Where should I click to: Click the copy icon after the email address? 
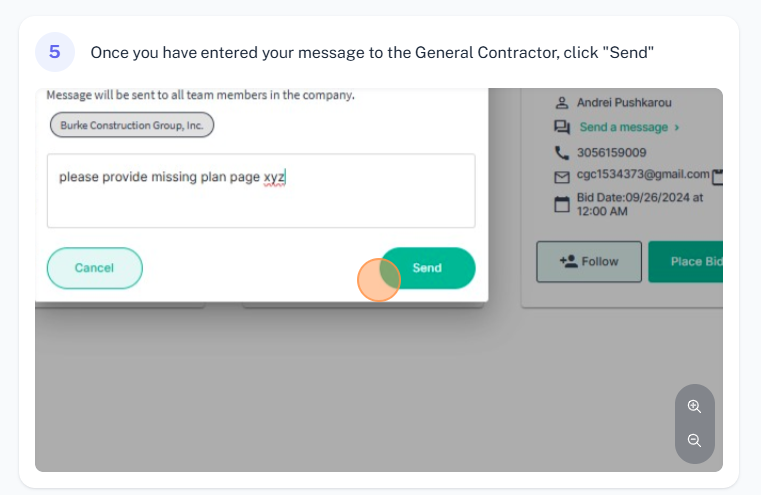pyautogui.click(x=718, y=177)
